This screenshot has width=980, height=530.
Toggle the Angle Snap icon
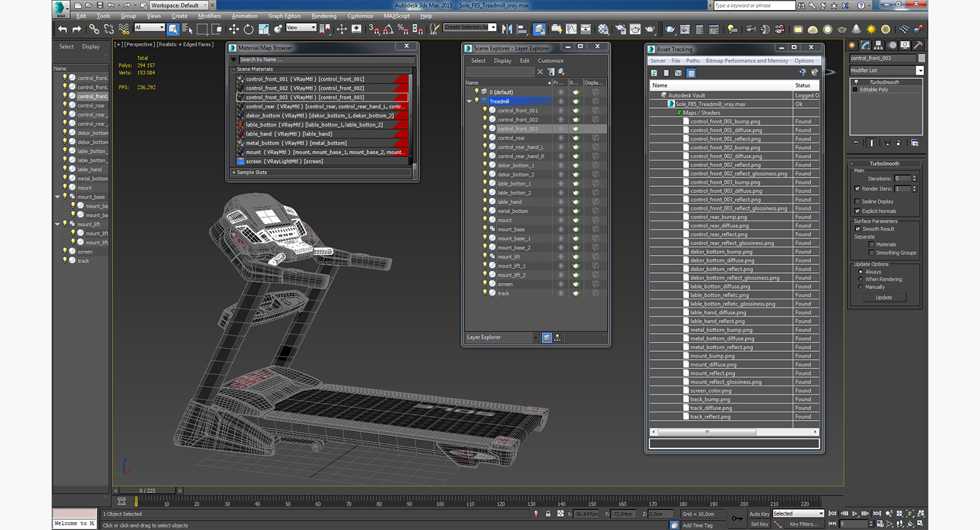(389, 29)
